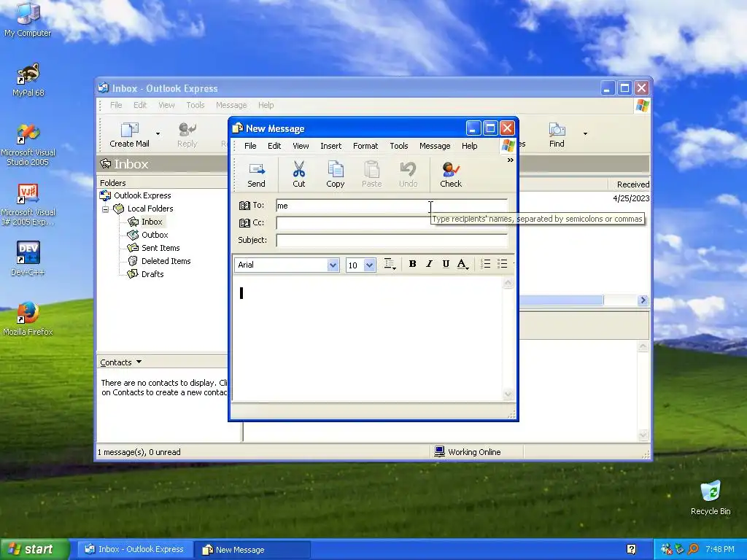Apply bold formatting
747x560 pixels.
pyautogui.click(x=413, y=264)
